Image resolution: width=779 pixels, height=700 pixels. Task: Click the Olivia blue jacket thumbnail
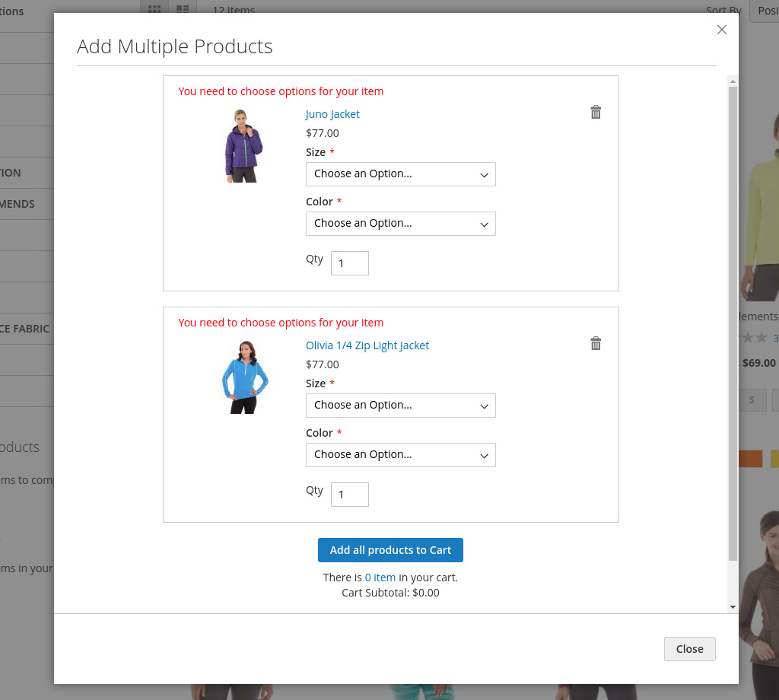(244, 377)
